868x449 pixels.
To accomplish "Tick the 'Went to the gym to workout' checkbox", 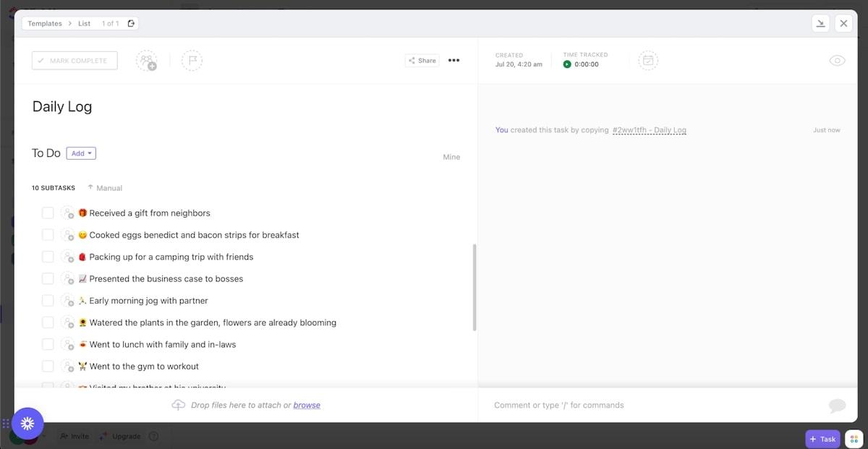I will (x=48, y=367).
